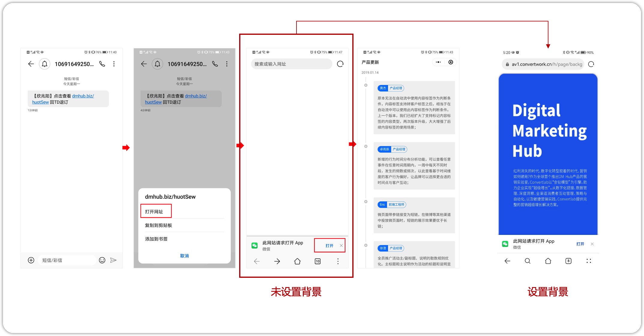Open tabs counter showing 8
This screenshot has height=336, width=644.
point(568,261)
